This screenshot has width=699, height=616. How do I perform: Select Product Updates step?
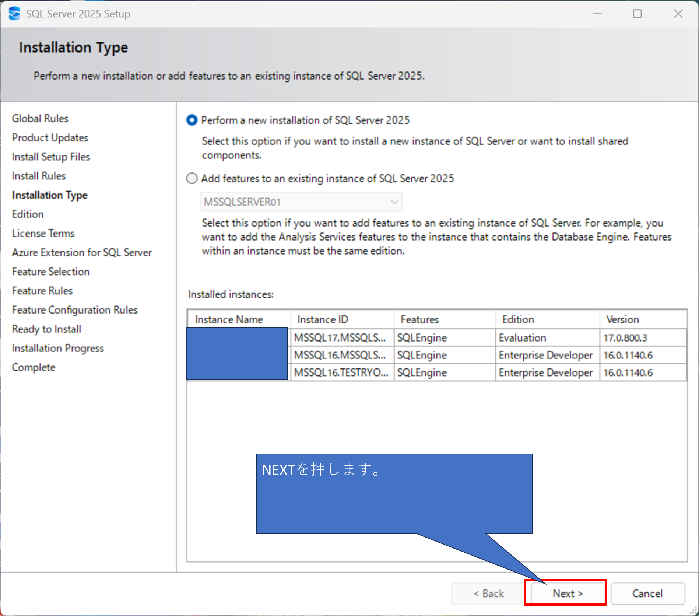[x=50, y=137]
